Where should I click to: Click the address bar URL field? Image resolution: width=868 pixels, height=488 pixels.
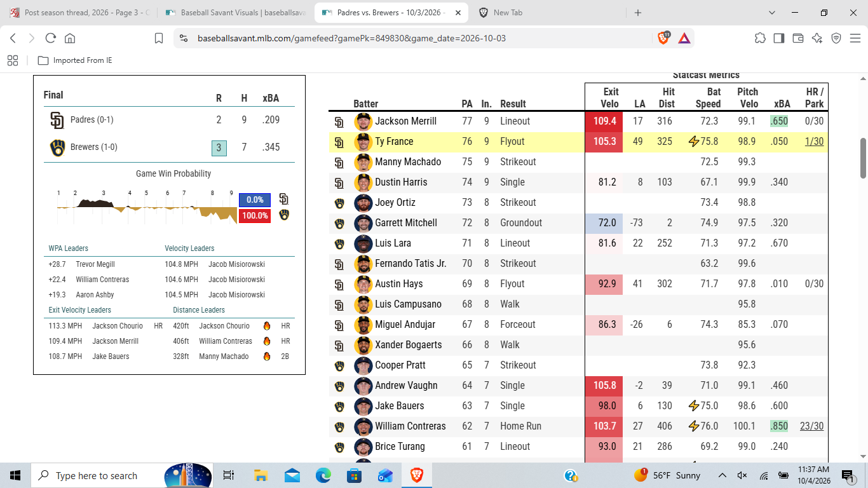pos(413,38)
